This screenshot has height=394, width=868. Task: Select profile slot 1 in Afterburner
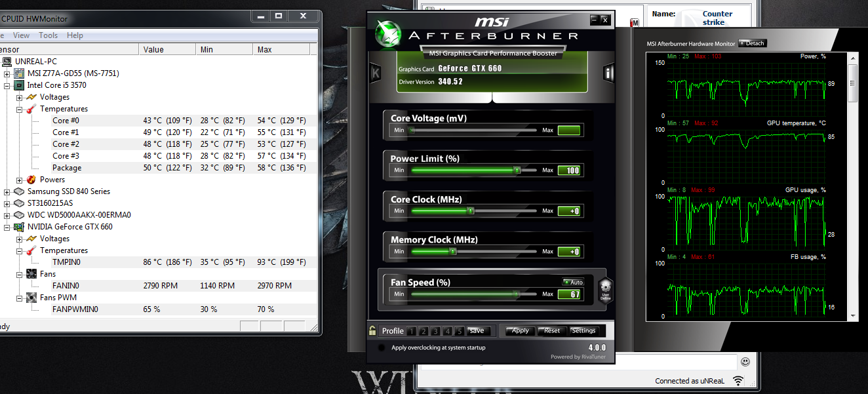click(412, 331)
